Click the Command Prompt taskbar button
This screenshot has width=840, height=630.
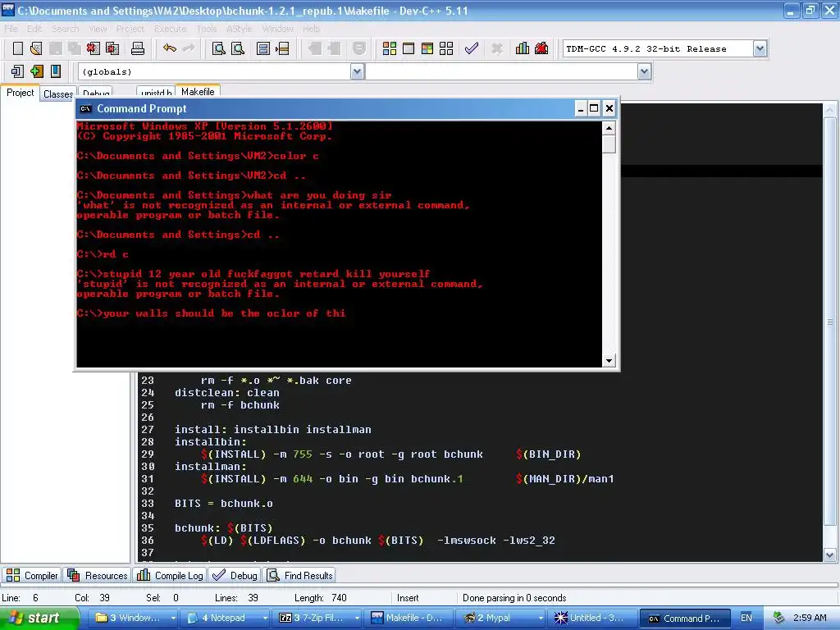click(x=685, y=619)
